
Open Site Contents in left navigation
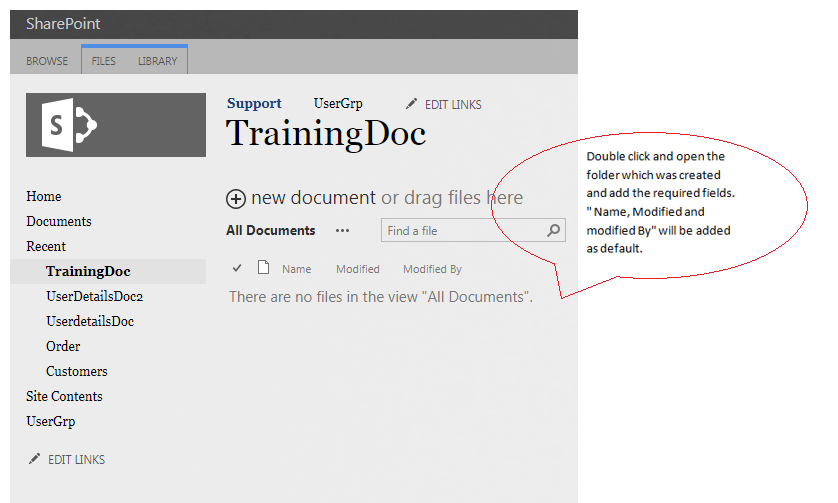pyautogui.click(x=64, y=396)
